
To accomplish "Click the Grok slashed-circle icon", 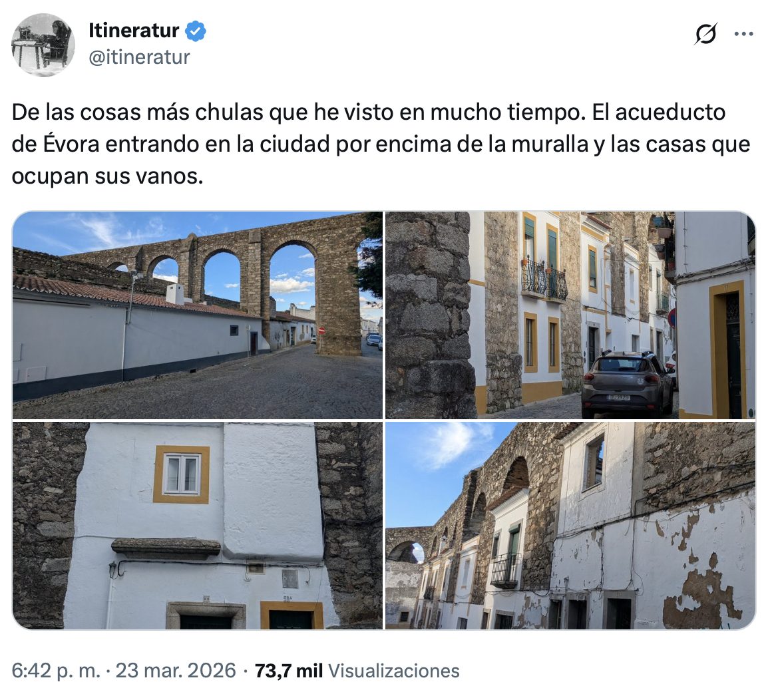I will [706, 34].
